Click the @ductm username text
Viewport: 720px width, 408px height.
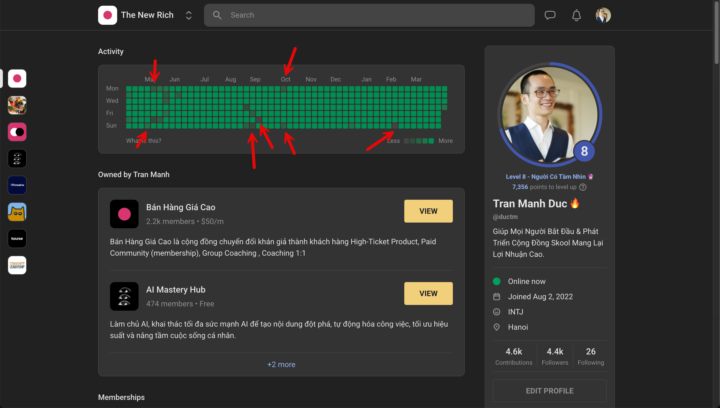click(x=505, y=217)
